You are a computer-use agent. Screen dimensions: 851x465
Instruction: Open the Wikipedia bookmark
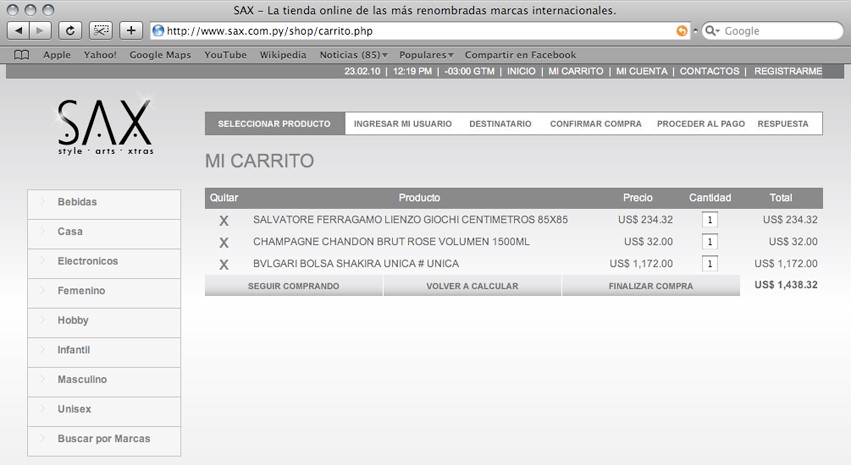[283, 55]
